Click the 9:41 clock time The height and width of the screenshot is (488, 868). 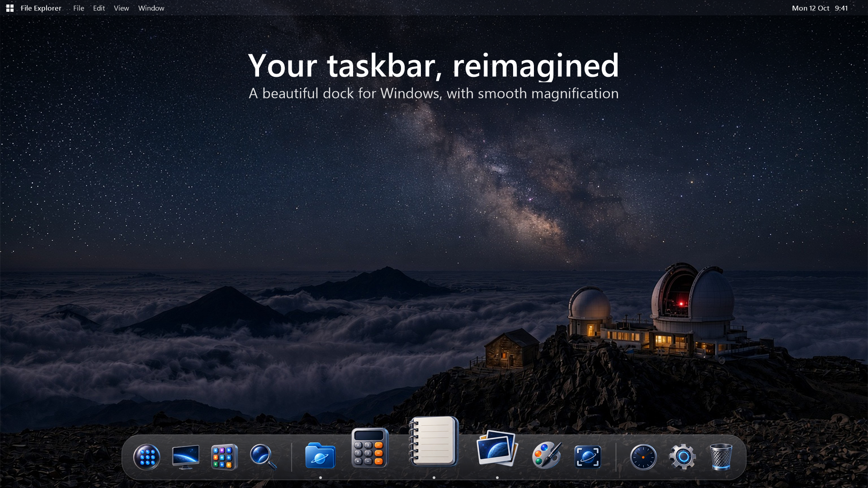tap(841, 8)
